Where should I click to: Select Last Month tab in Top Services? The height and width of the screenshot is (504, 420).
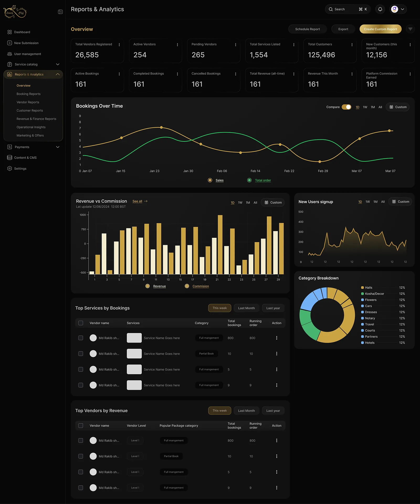pos(246,308)
